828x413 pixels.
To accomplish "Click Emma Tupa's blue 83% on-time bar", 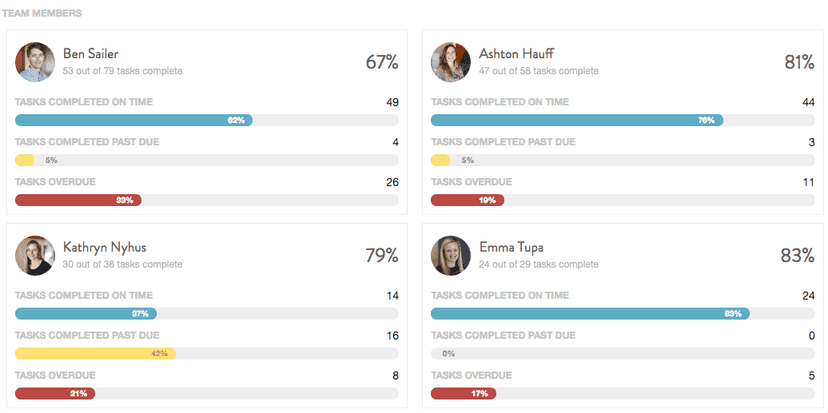I will click(589, 313).
